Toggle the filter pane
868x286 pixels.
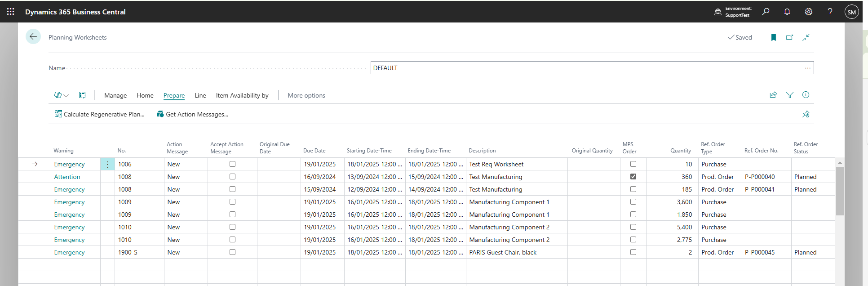(789, 95)
